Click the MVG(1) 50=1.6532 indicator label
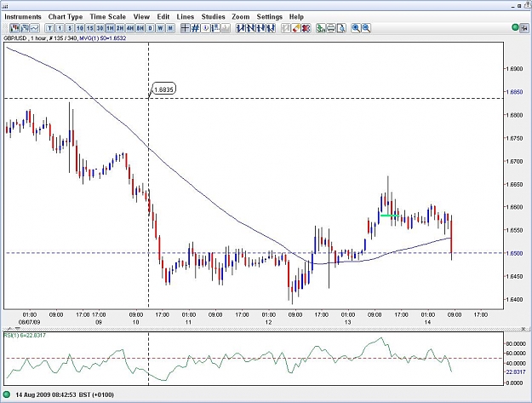Viewport: 532px width, 403px height. coord(102,38)
